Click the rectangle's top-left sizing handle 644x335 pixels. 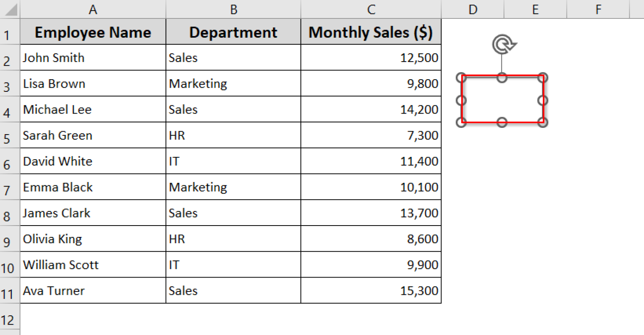click(462, 78)
